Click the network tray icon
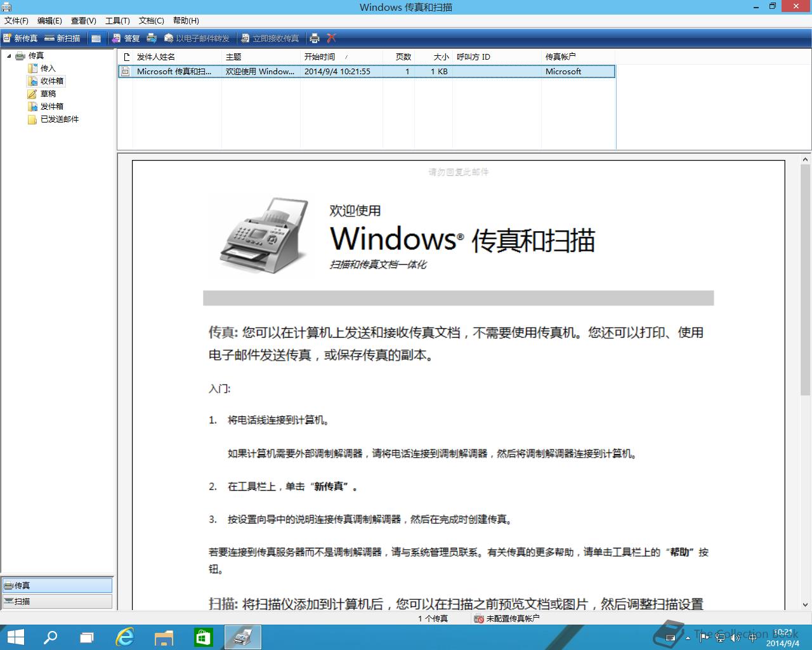This screenshot has width=812, height=650. (720, 637)
